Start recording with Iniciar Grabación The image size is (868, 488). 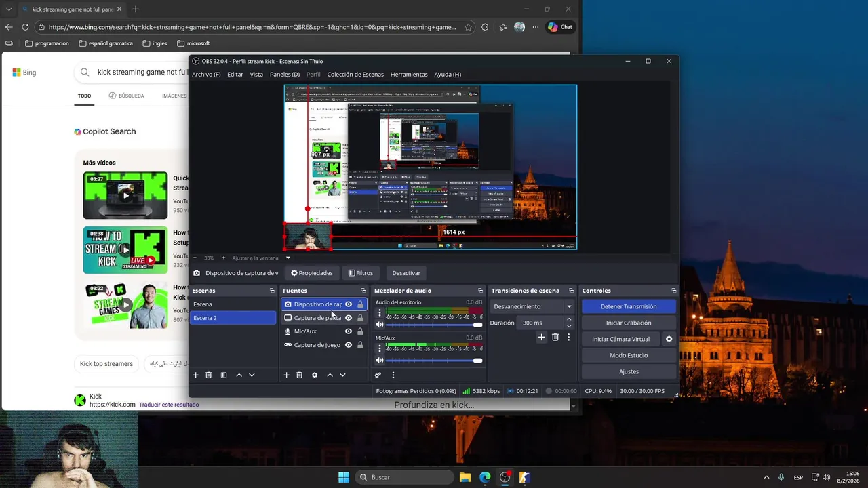(629, 323)
